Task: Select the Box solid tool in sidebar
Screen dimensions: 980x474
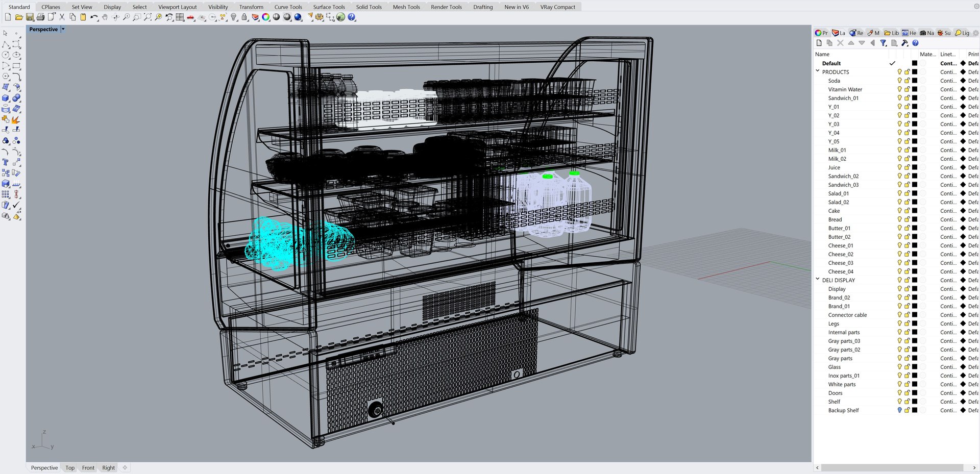Action: (6, 98)
